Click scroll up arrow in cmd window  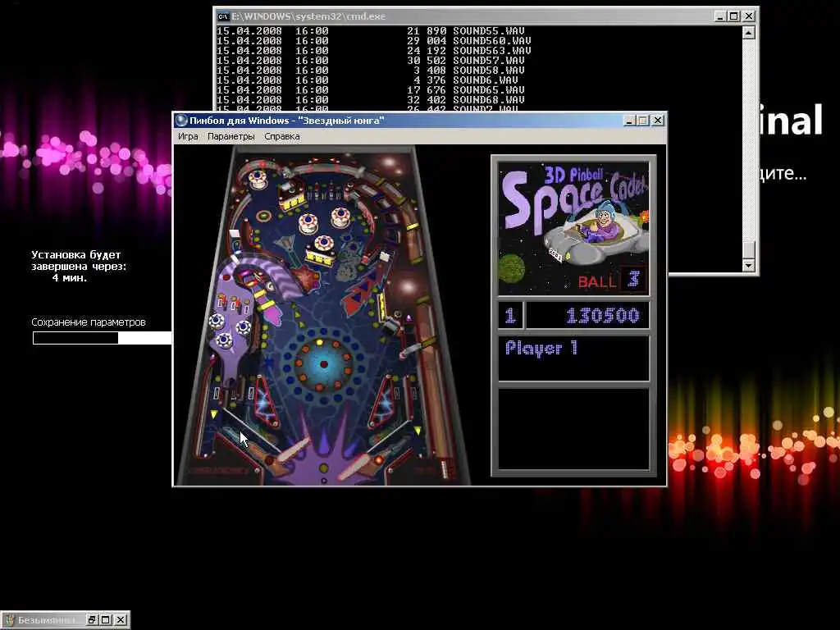pos(748,33)
